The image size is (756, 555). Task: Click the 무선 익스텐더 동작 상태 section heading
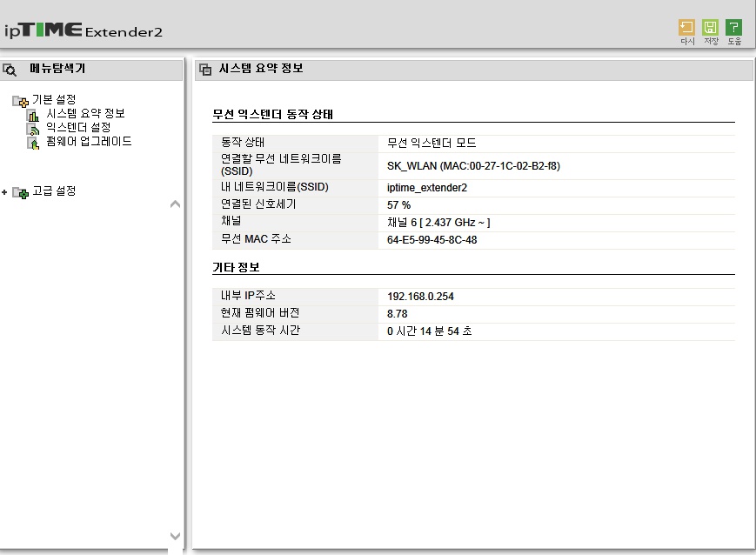[273, 114]
